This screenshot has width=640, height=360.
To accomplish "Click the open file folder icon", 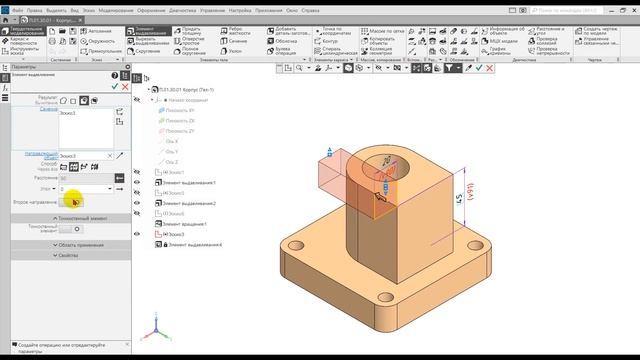I will point(62,31).
